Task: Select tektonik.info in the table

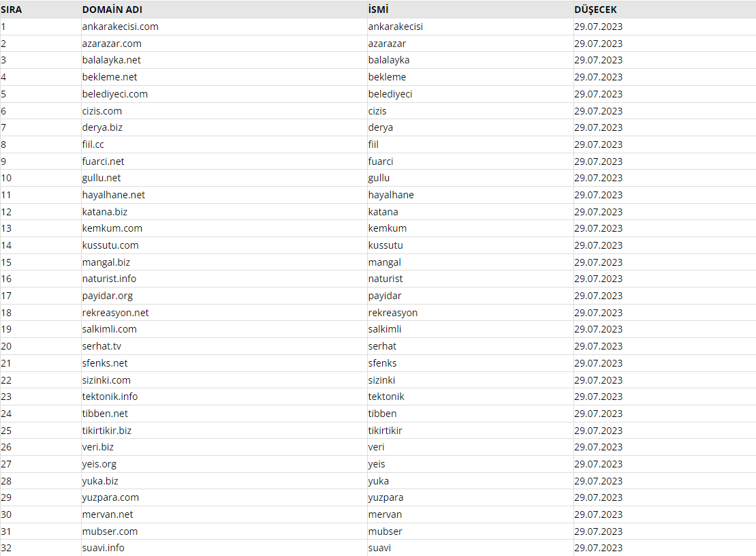Action: tap(110, 397)
